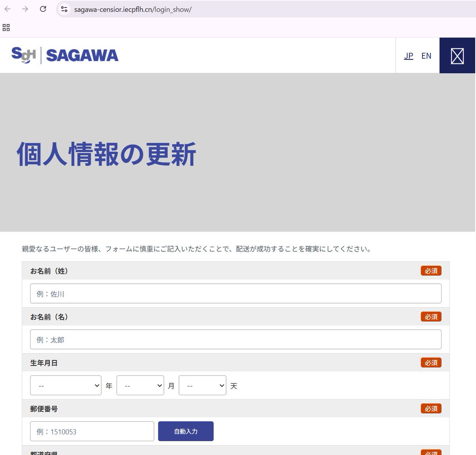Click the browser back arrow
Screen dimensions: 476x455
tap(8, 9)
